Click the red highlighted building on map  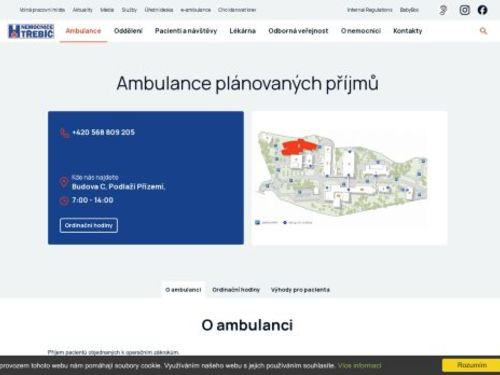(x=298, y=147)
